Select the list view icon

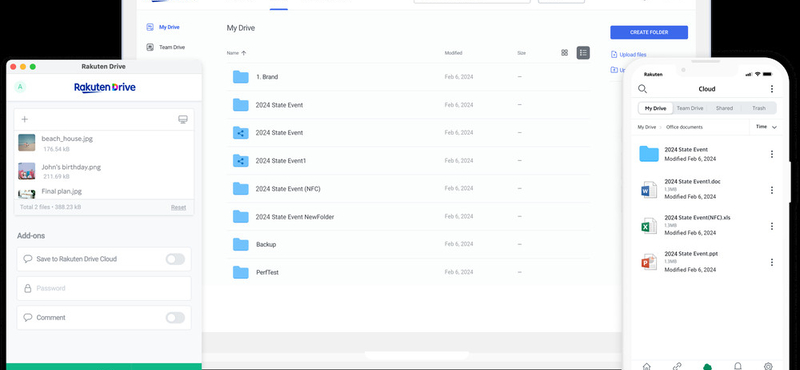point(583,53)
